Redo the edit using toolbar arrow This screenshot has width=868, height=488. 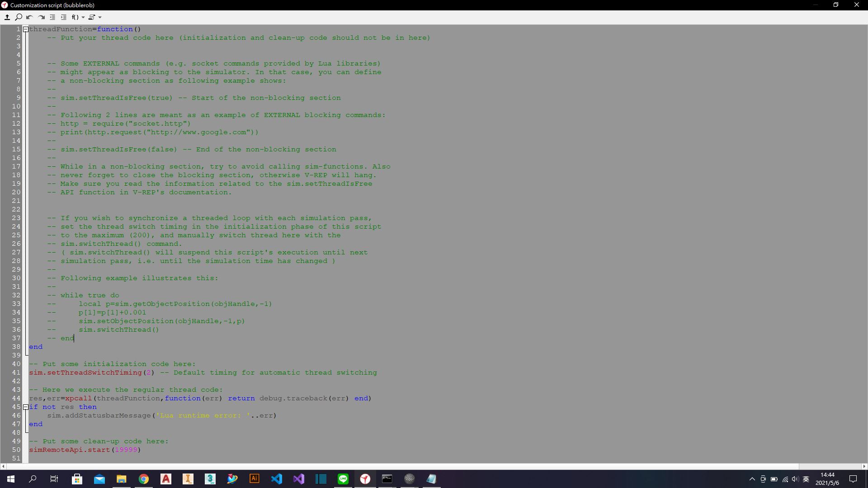point(41,17)
